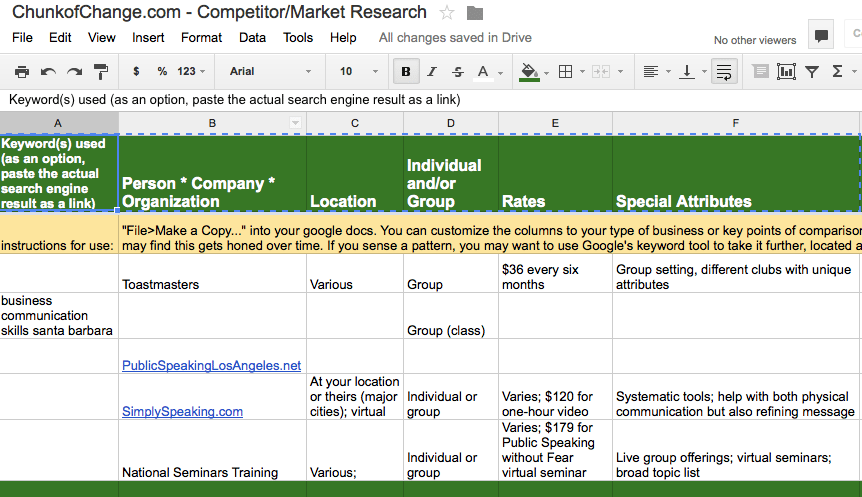Viewport: 862px width, 497px height.
Task: Open the Data menu
Action: (x=252, y=37)
